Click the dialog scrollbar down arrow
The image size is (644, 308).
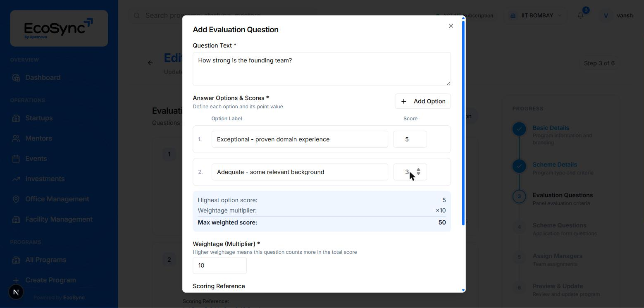463,290
